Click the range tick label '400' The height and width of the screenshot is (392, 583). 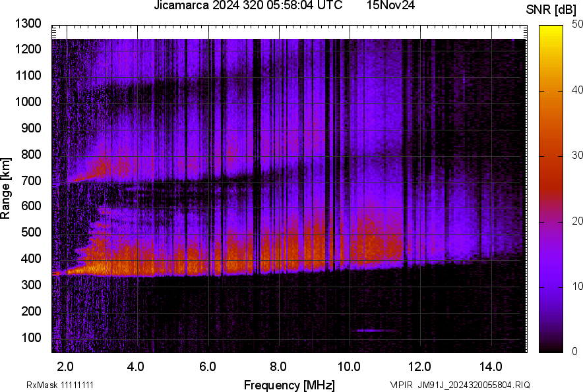pyautogui.click(x=31, y=259)
